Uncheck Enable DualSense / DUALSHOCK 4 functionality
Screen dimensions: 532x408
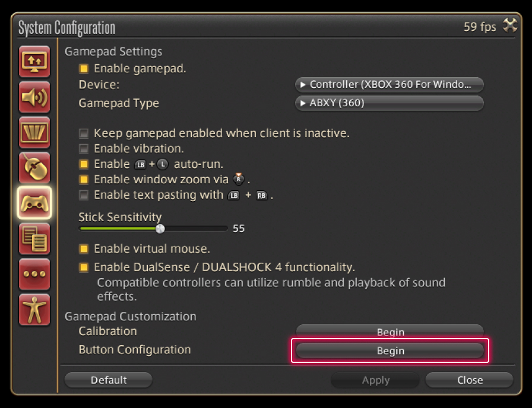(x=84, y=267)
